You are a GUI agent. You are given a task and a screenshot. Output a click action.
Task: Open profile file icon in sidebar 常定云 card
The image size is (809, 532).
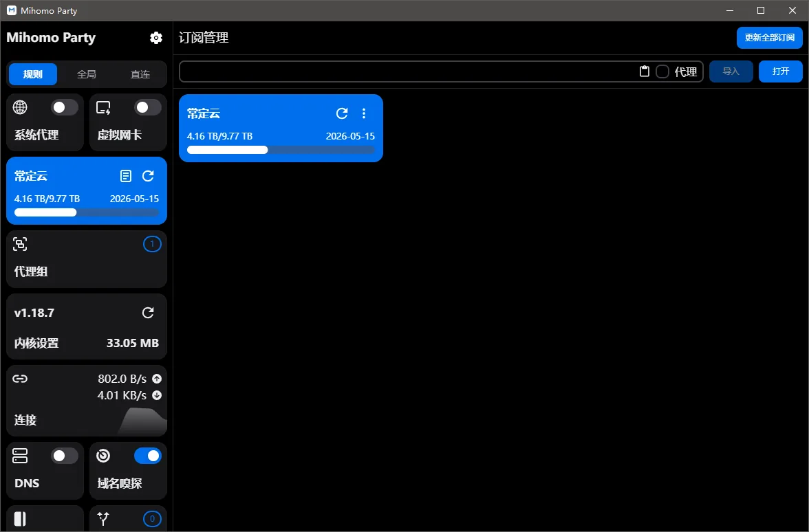pyautogui.click(x=126, y=176)
